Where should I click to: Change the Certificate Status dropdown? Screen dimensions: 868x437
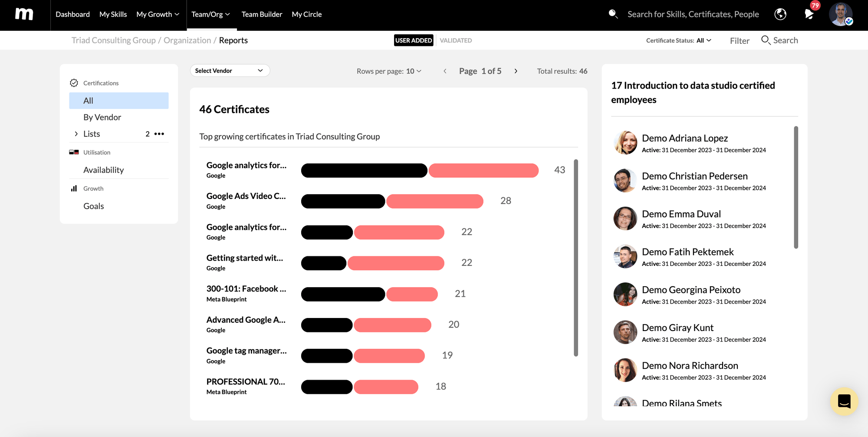click(x=704, y=40)
